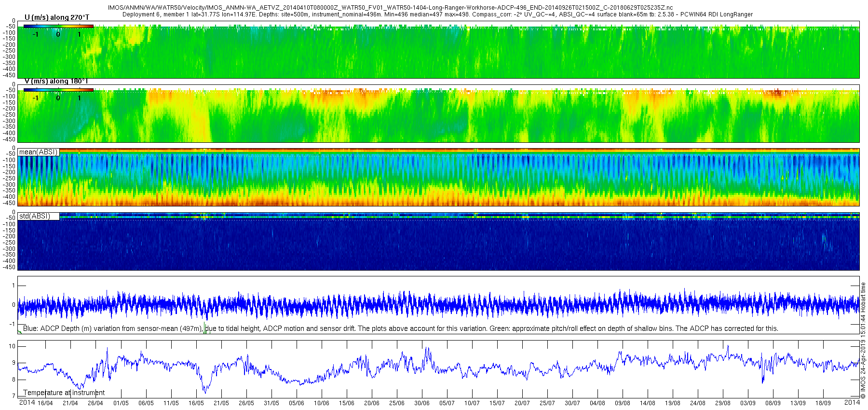Click the '7' tick on temperature axis
This screenshot has height=410, width=868.
pos(14,396)
